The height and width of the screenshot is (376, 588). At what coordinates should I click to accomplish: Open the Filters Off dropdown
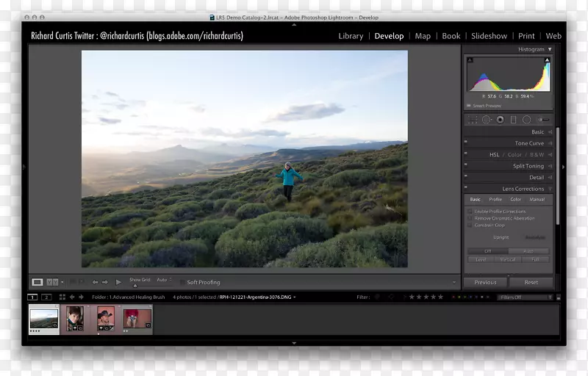point(525,297)
